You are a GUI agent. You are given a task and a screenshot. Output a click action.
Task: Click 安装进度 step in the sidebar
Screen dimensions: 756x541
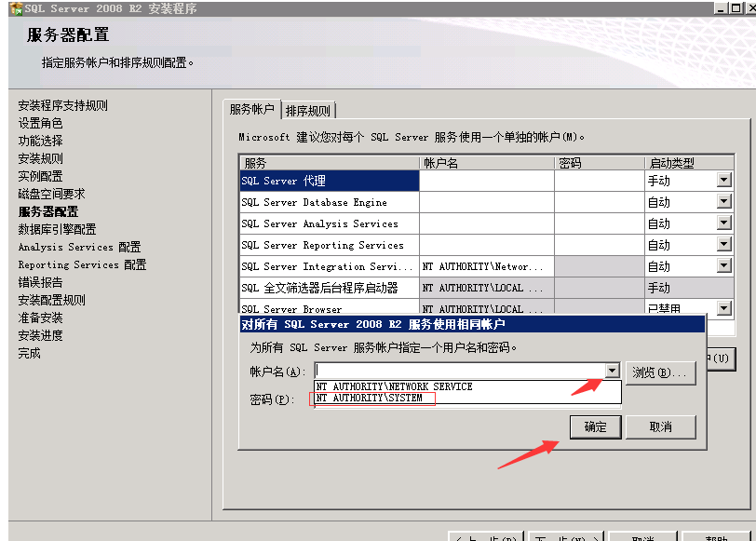[x=41, y=335]
